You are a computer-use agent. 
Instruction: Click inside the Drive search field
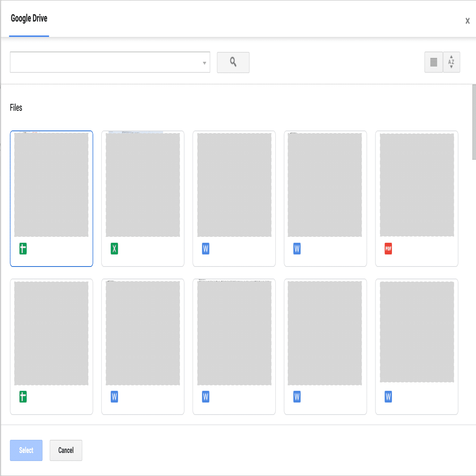point(104,62)
